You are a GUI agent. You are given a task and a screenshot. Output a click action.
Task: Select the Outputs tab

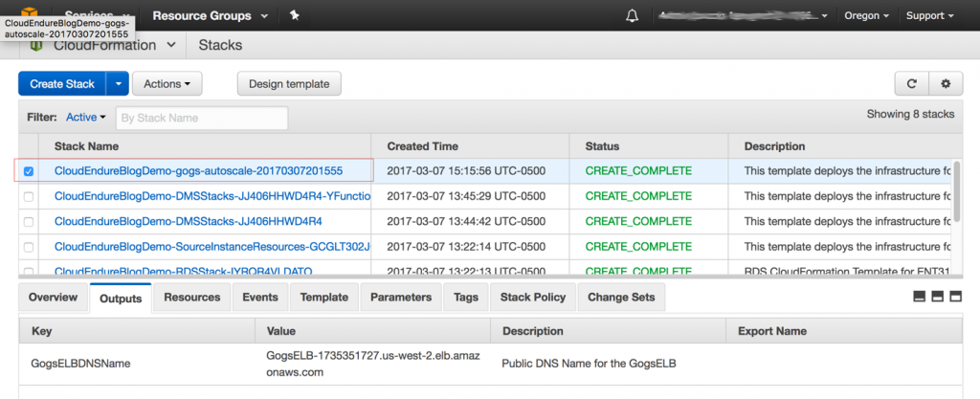[121, 299]
